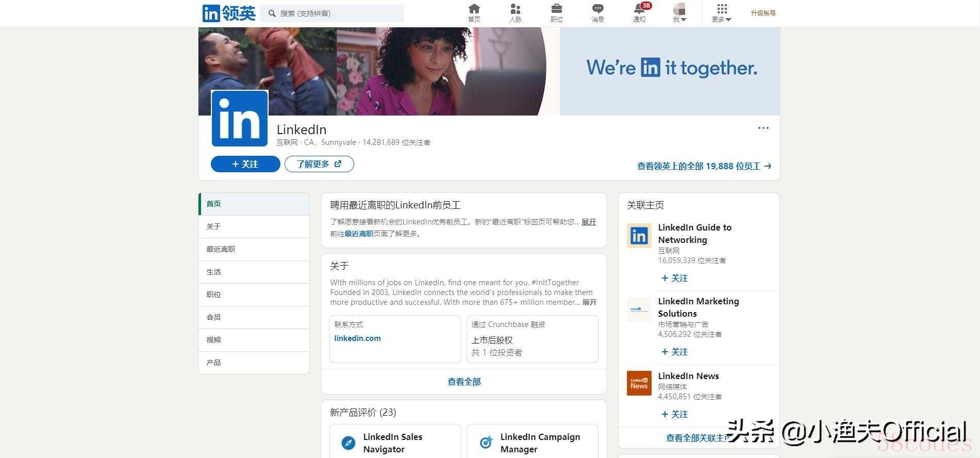Select the 会员 sidebar tab
The image size is (980, 458).
254,317
